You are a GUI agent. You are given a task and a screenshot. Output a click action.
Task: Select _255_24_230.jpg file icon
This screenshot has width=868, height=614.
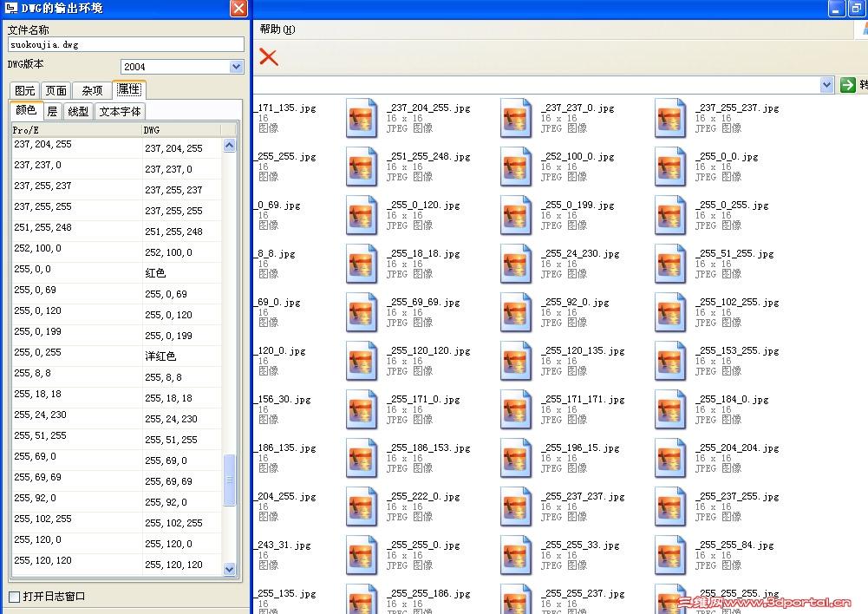[x=516, y=264]
